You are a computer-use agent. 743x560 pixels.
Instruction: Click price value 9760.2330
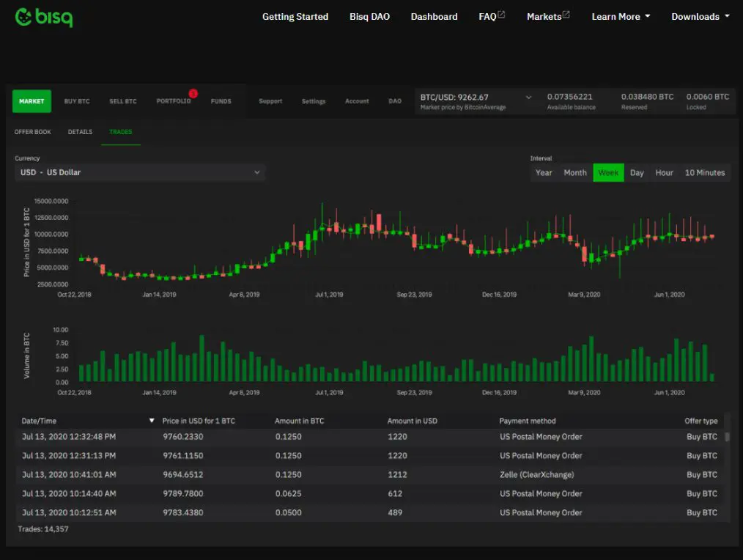click(183, 437)
